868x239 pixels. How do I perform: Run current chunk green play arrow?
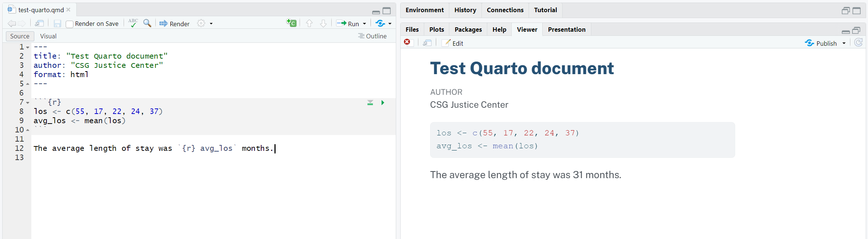tap(383, 103)
